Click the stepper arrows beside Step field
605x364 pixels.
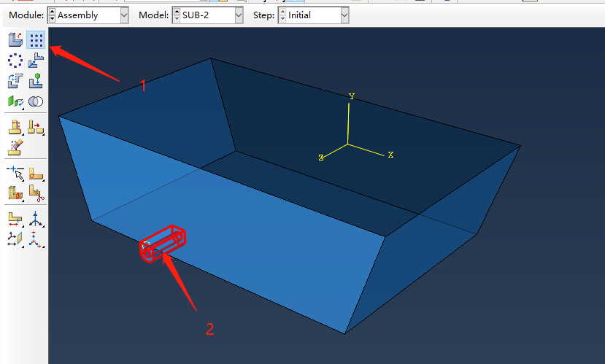tap(282, 15)
